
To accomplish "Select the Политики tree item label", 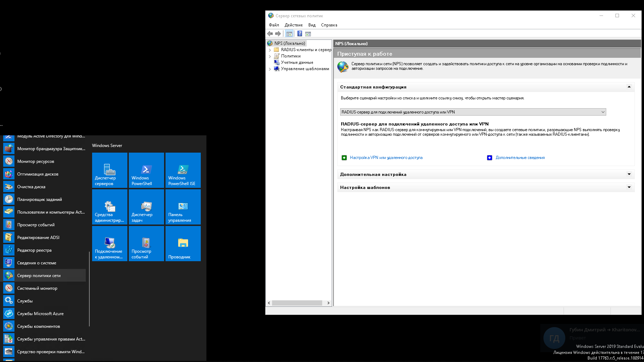I will point(291,56).
